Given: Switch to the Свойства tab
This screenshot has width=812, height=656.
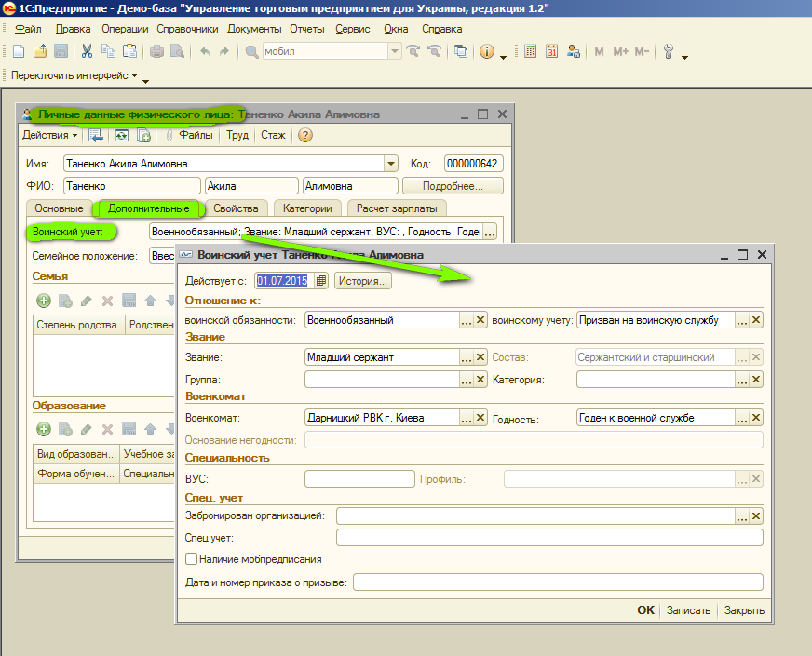Looking at the screenshot, I should [x=236, y=208].
